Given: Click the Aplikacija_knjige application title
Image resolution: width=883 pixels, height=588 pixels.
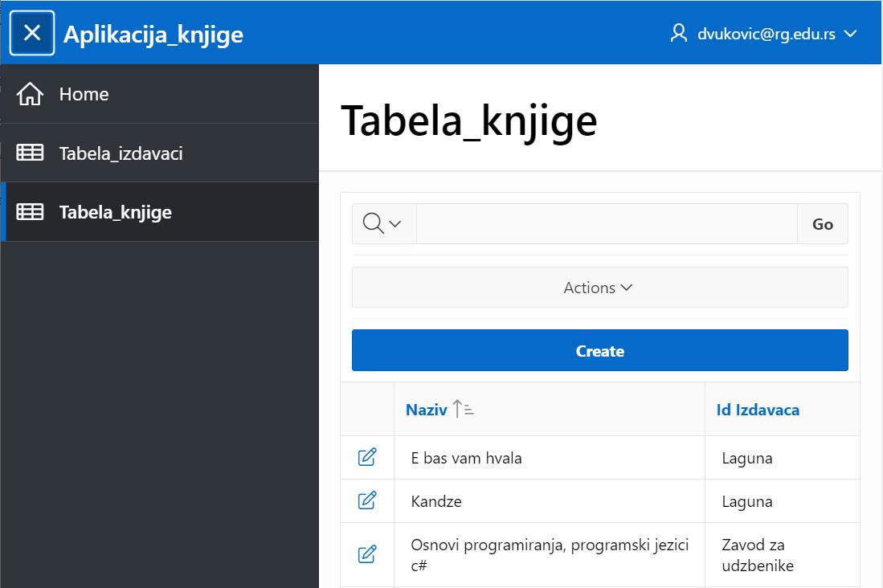Looking at the screenshot, I should click(x=153, y=35).
